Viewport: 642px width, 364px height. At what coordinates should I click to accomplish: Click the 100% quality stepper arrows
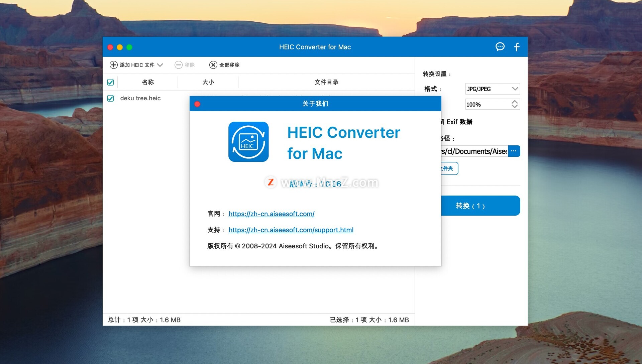tap(515, 104)
